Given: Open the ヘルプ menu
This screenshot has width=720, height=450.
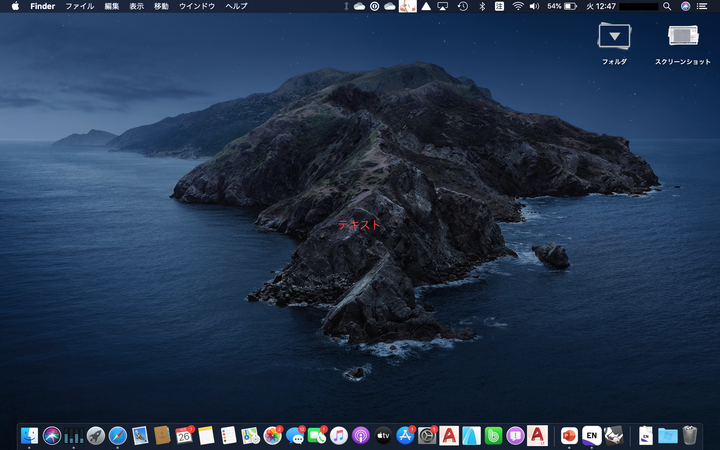Looking at the screenshot, I should [236, 6].
